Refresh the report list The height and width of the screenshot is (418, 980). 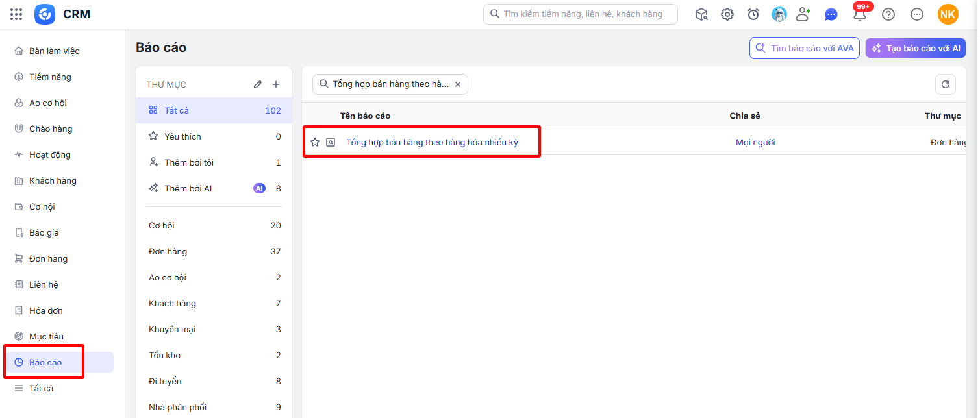click(x=946, y=84)
